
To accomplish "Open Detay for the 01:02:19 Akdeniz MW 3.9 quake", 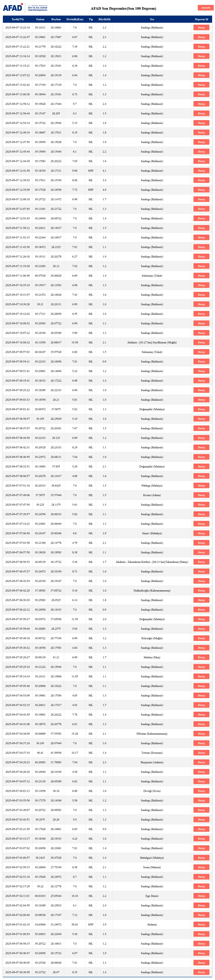I will point(201,924).
